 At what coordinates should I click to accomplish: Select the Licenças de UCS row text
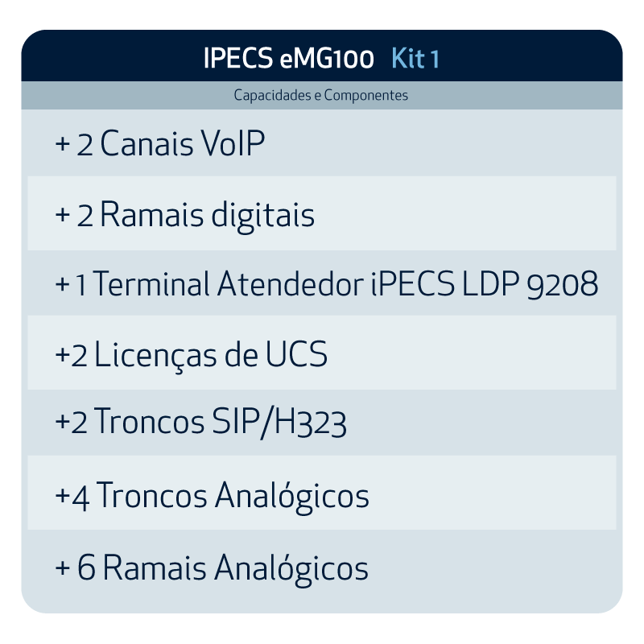tap(211, 356)
